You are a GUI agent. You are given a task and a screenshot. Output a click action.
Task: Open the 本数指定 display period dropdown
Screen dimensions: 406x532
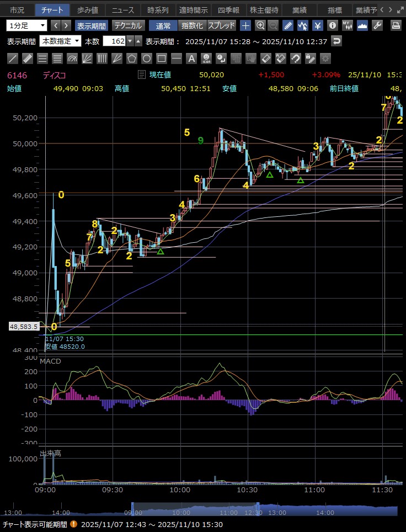(x=61, y=41)
